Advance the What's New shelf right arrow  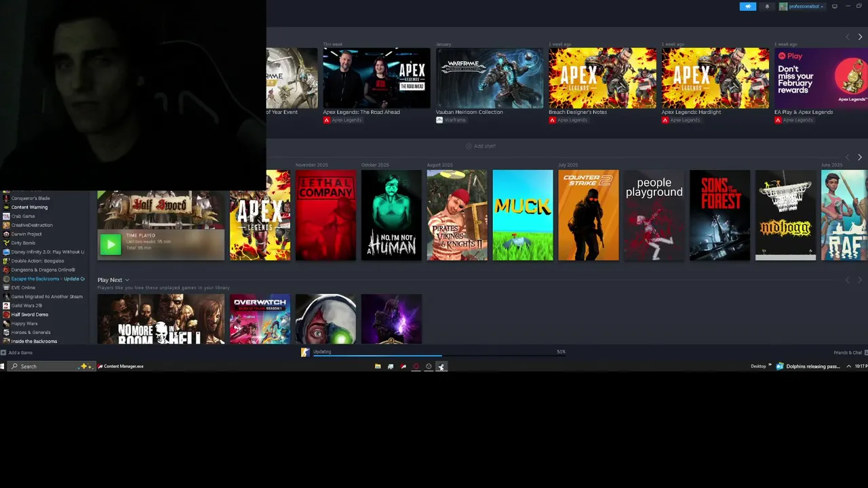[x=860, y=37]
